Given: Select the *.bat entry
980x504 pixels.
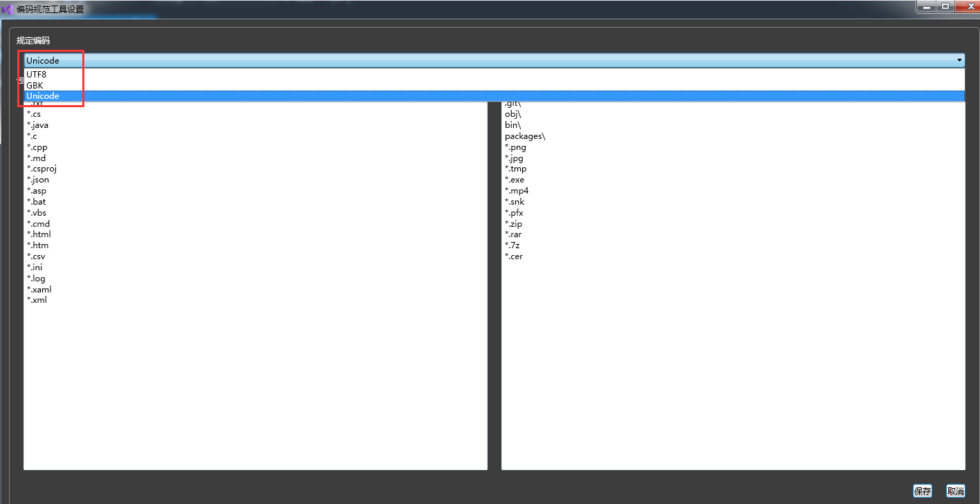Looking at the screenshot, I should click(x=36, y=202).
